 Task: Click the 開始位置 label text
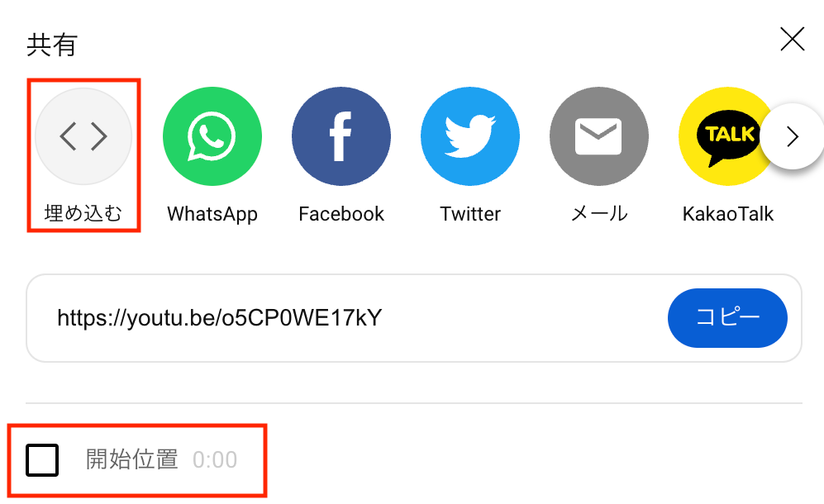click(132, 459)
